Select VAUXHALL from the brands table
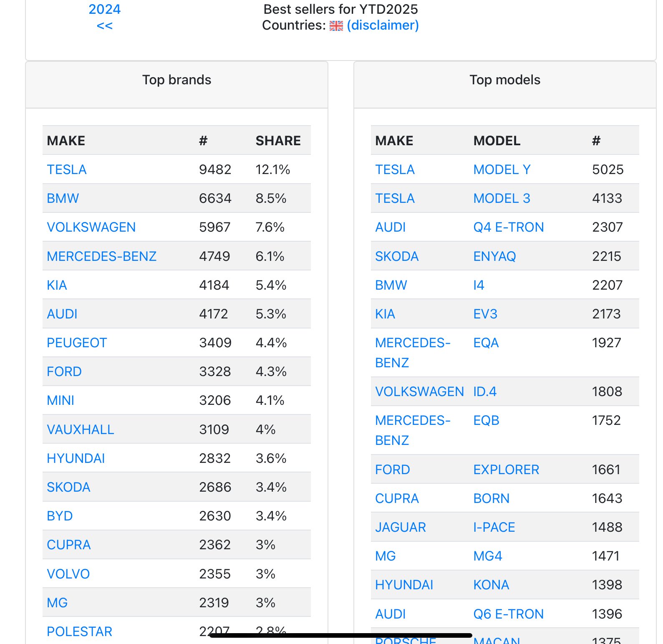663x644 pixels. click(80, 429)
